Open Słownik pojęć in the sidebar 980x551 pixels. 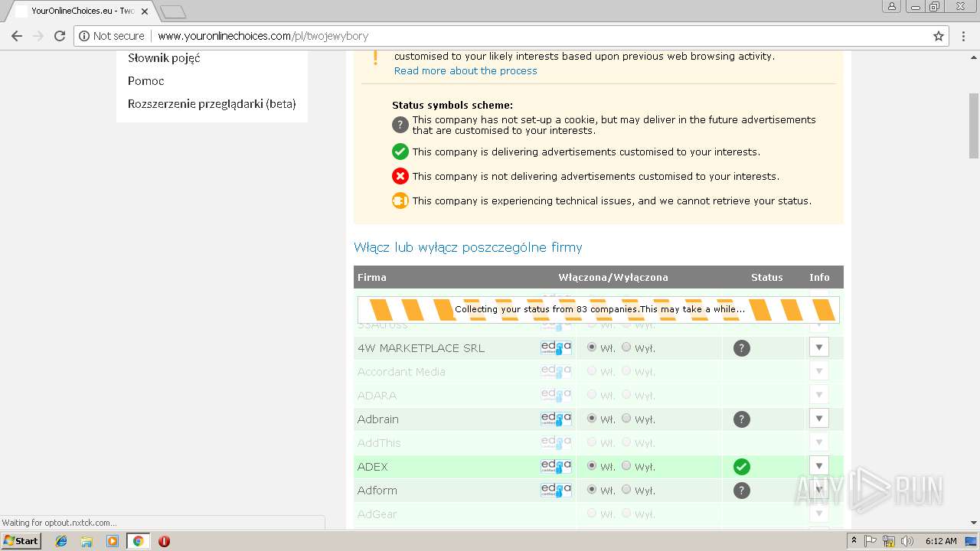(x=164, y=58)
